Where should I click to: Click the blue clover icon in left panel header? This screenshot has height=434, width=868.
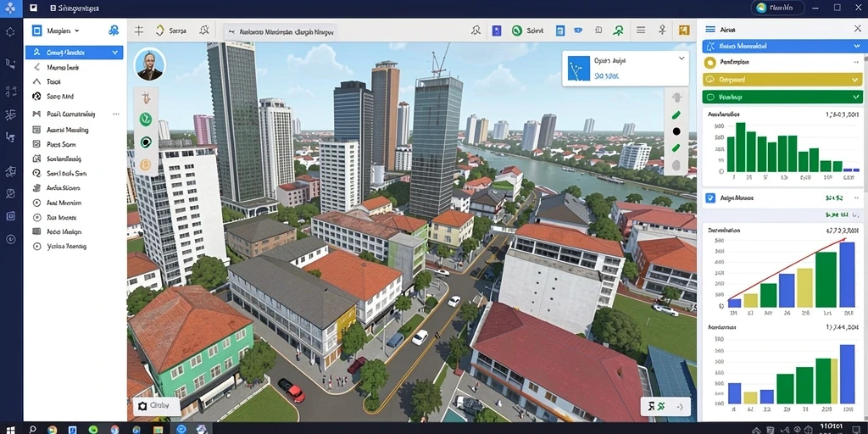[114, 31]
